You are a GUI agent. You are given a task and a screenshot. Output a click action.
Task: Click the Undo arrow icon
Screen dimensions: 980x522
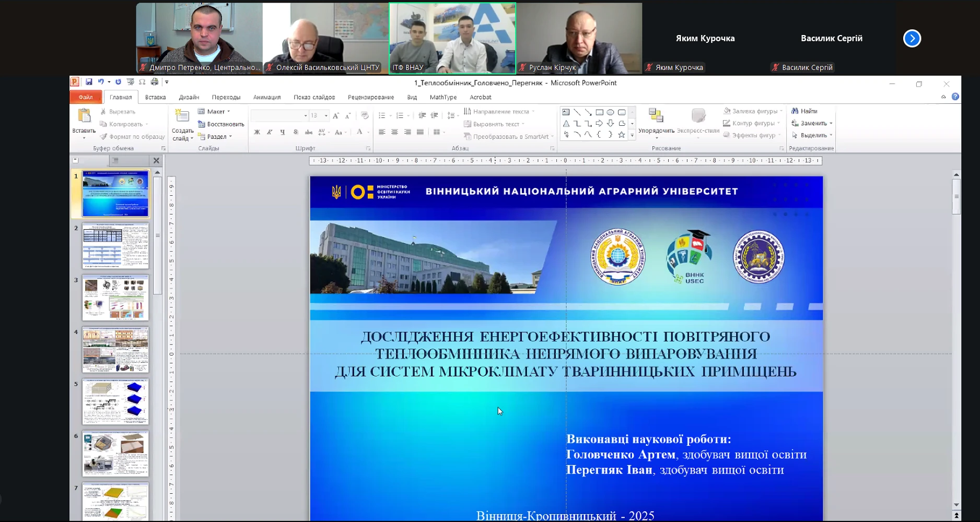101,82
